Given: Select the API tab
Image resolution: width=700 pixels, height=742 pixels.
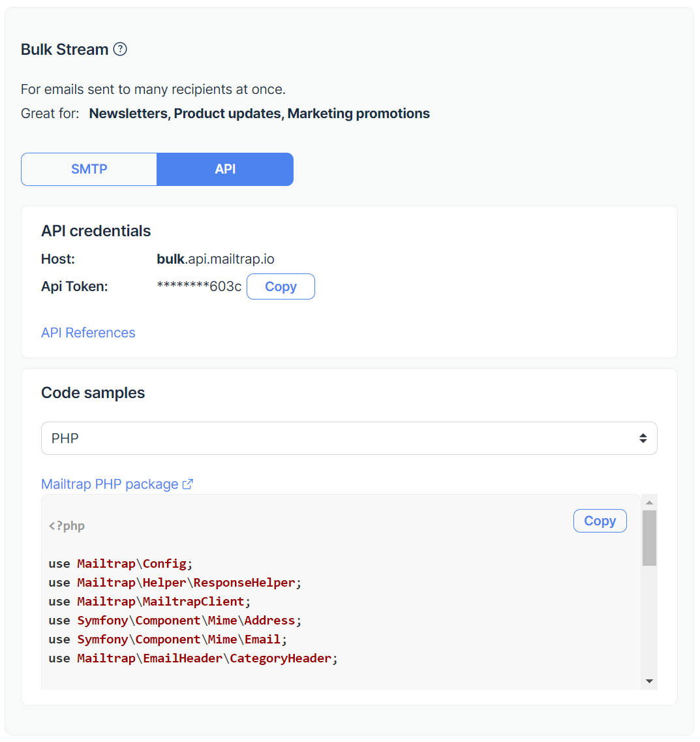Looking at the screenshot, I should coord(225,169).
